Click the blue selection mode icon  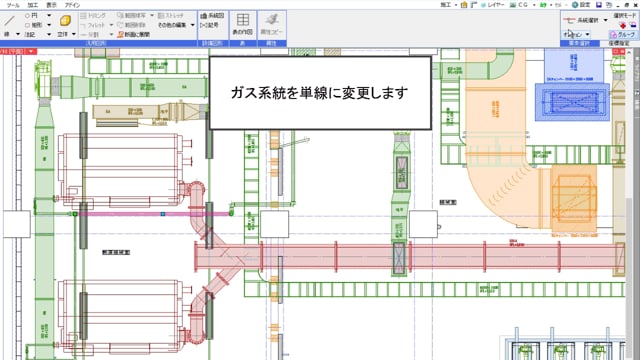(x=633, y=25)
